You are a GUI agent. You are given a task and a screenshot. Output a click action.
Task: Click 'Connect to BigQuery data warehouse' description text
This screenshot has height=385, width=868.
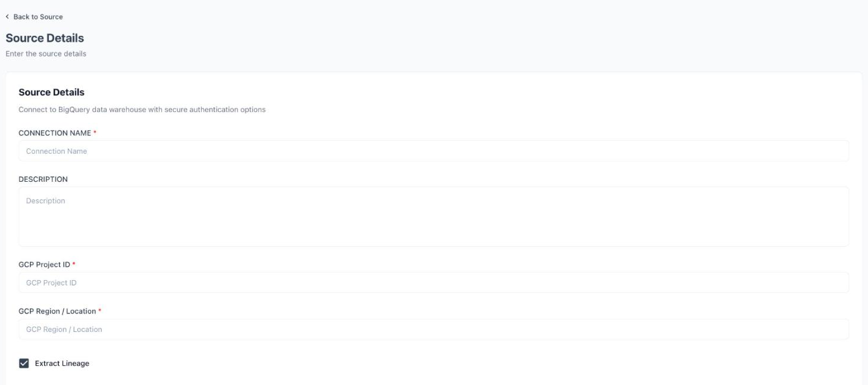click(142, 110)
